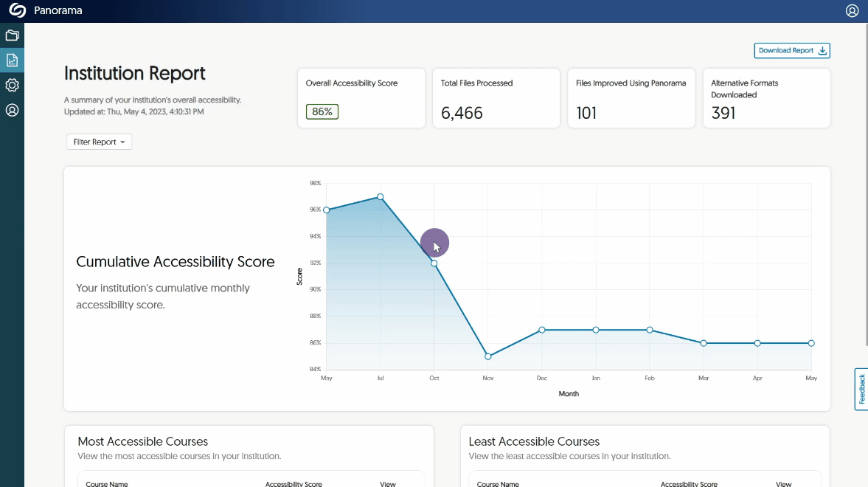Click the Jul data point on the chart
Viewport: 868px width, 487px height.
tap(381, 197)
